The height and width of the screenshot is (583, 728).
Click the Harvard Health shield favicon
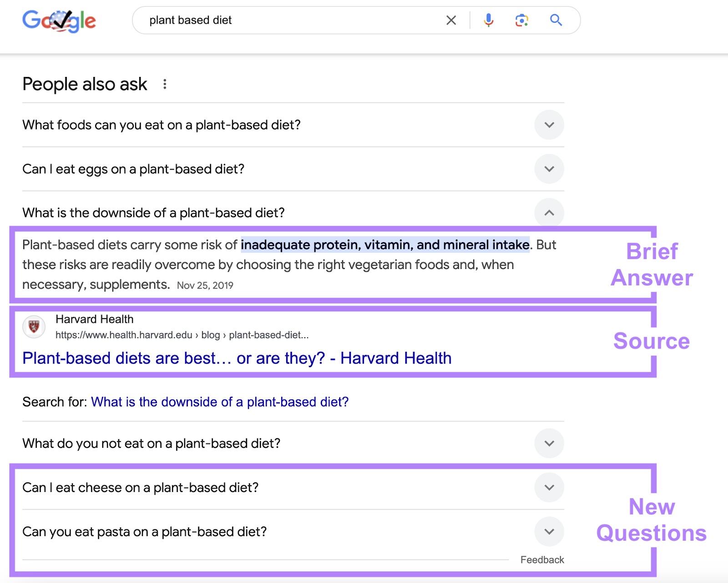34,326
